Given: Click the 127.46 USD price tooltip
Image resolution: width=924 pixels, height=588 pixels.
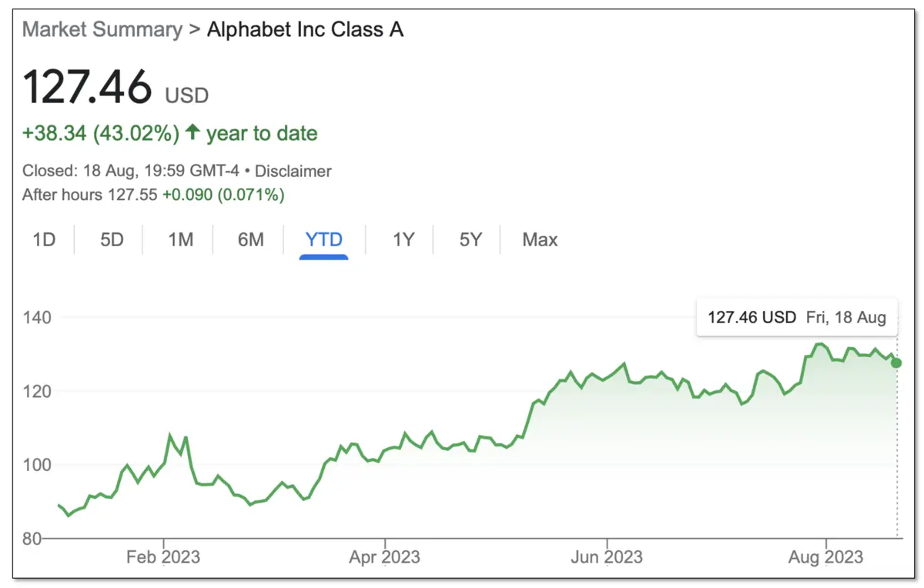Looking at the screenshot, I should [796, 316].
